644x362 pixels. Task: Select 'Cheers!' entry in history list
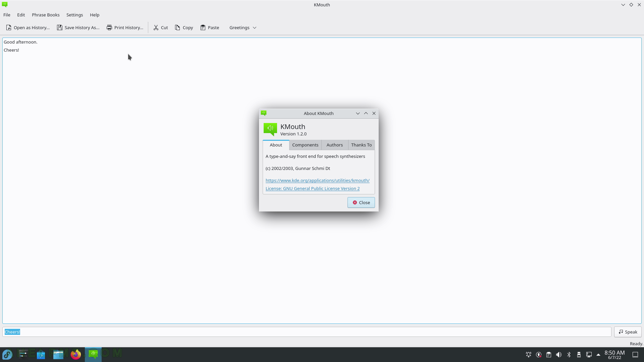click(11, 50)
